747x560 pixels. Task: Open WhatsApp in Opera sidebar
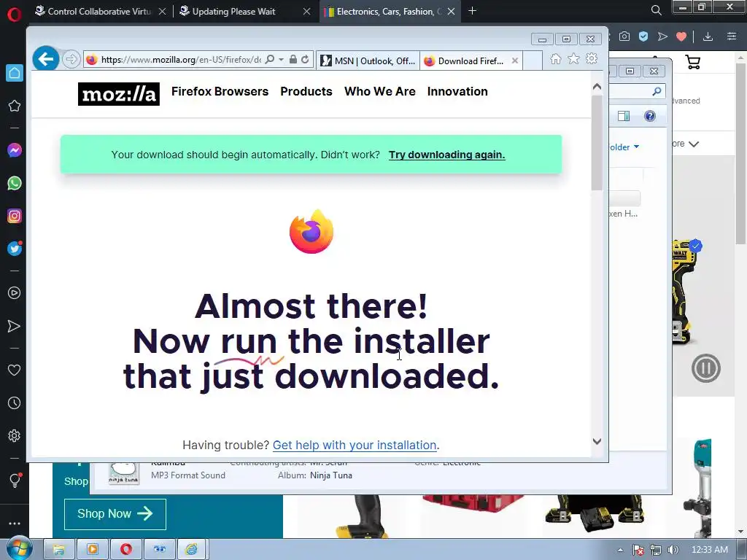pyautogui.click(x=15, y=183)
